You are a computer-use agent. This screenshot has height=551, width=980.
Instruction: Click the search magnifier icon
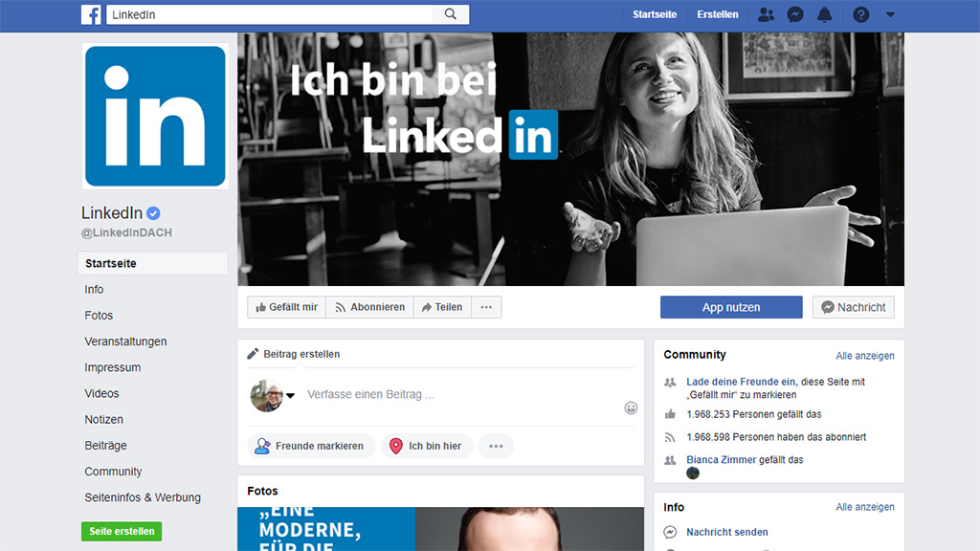coord(450,14)
